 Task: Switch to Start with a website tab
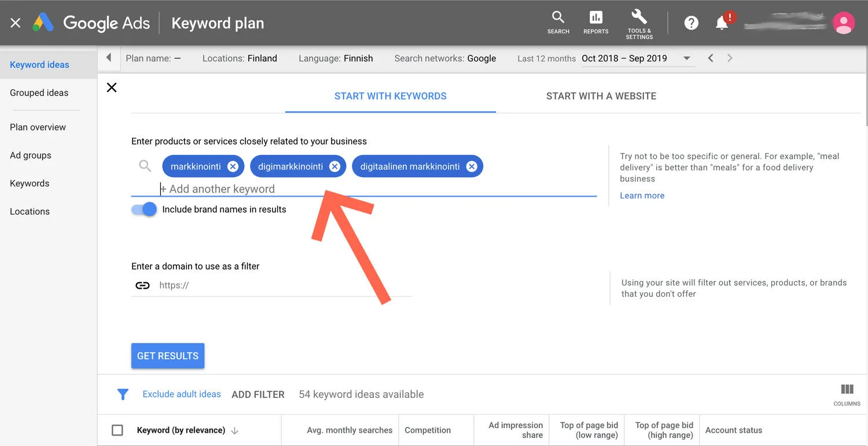tap(601, 96)
